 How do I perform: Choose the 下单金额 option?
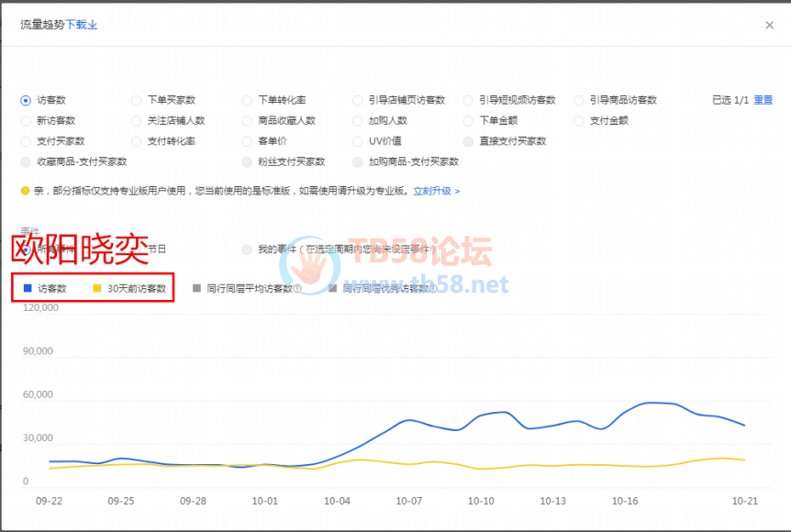pyautogui.click(x=468, y=121)
